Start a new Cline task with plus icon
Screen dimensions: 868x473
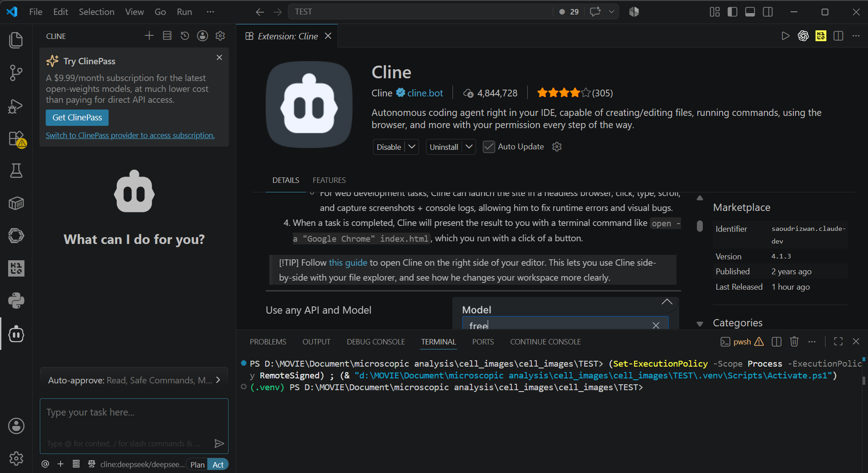tap(149, 36)
